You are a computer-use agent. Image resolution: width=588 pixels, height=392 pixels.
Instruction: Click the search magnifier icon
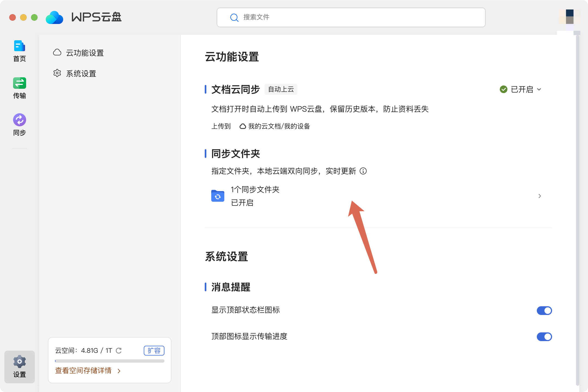[x=234, y=17]
